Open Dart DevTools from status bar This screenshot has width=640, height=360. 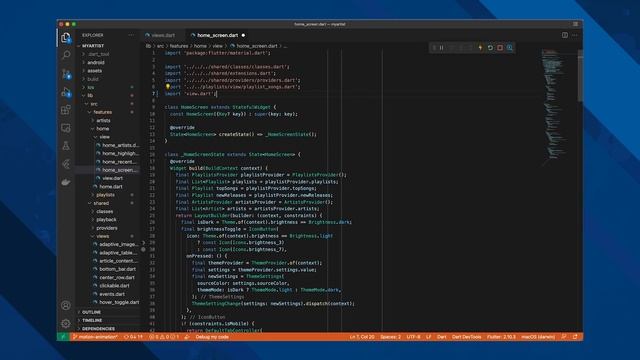pyautogui.click(x=466, y=337)
